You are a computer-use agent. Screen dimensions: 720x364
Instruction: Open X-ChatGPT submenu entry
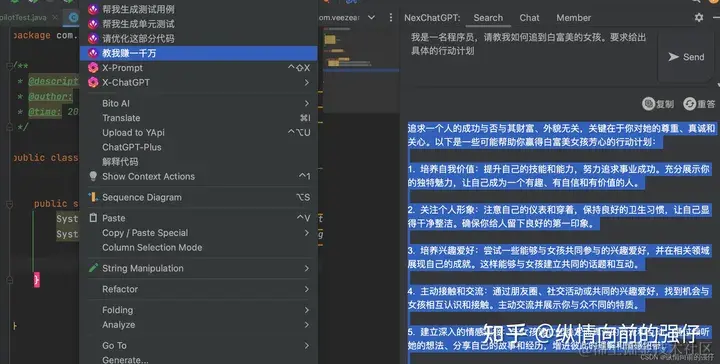pyautogui.click(x=198, y=83)
